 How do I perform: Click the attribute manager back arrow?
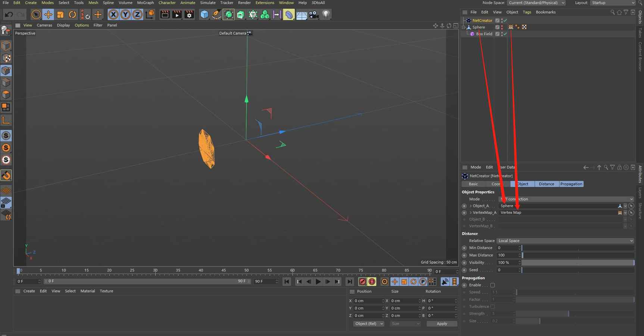pyautogui.click(x=586, y=168)
